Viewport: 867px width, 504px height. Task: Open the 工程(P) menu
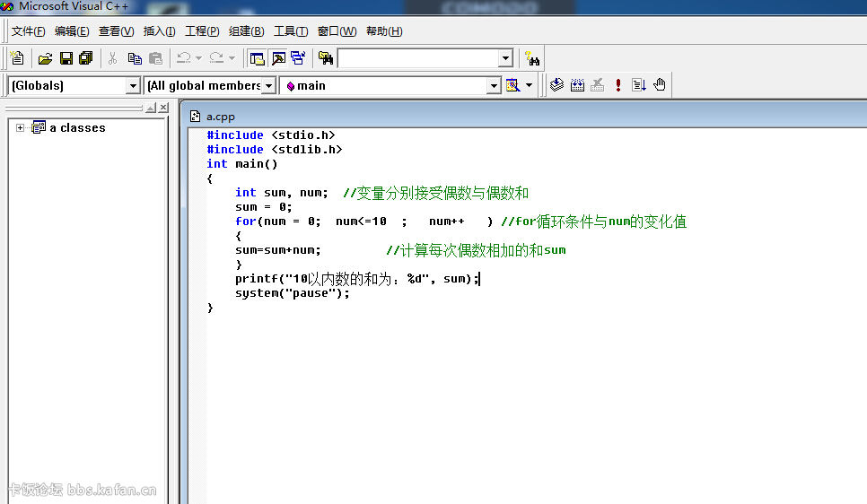click(x=202, y=31)
